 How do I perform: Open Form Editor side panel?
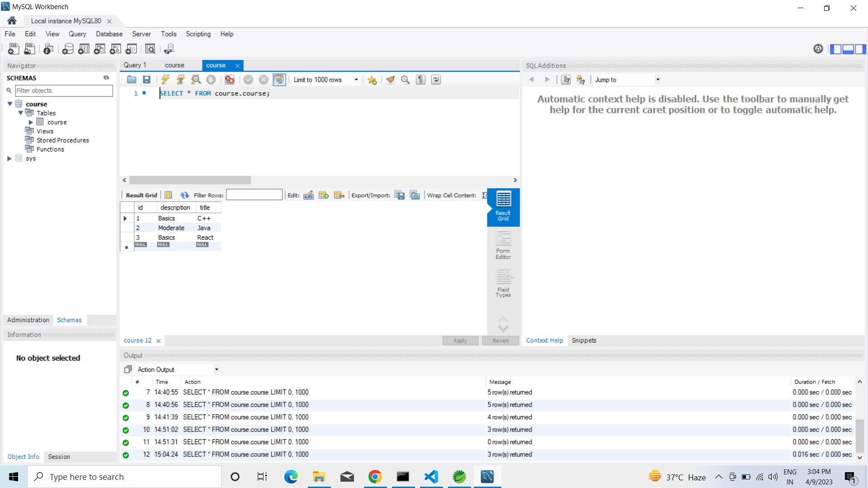(503, 245)
